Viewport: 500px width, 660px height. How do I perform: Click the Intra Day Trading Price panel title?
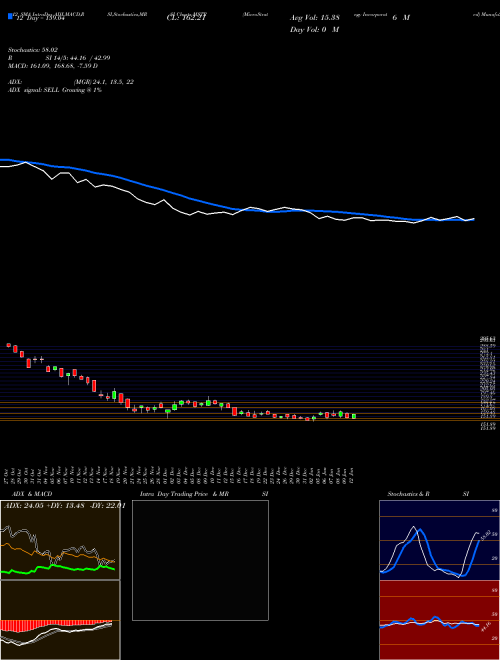[204, 494]
